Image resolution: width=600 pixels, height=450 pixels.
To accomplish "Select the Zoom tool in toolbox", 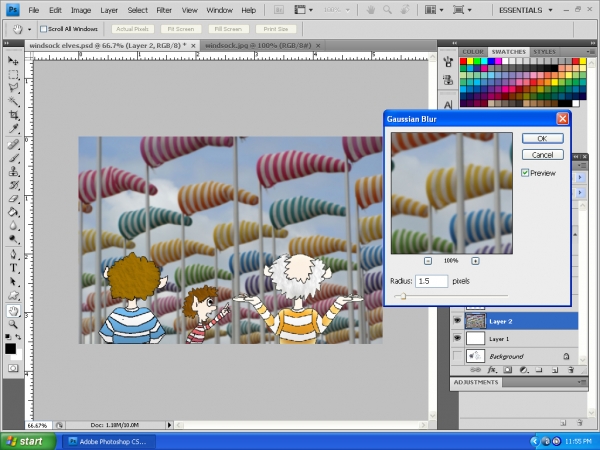I will pyautogui.click(x=13, y=324).
